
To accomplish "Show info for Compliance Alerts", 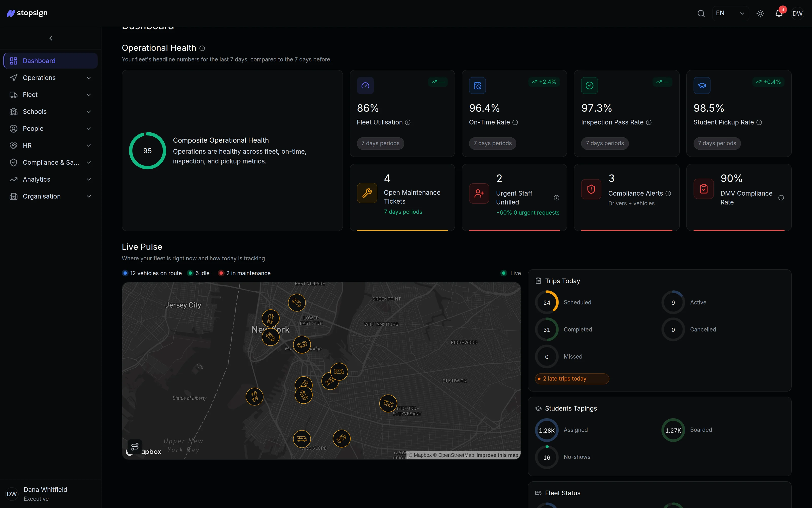I will click(x=668, y=193).
